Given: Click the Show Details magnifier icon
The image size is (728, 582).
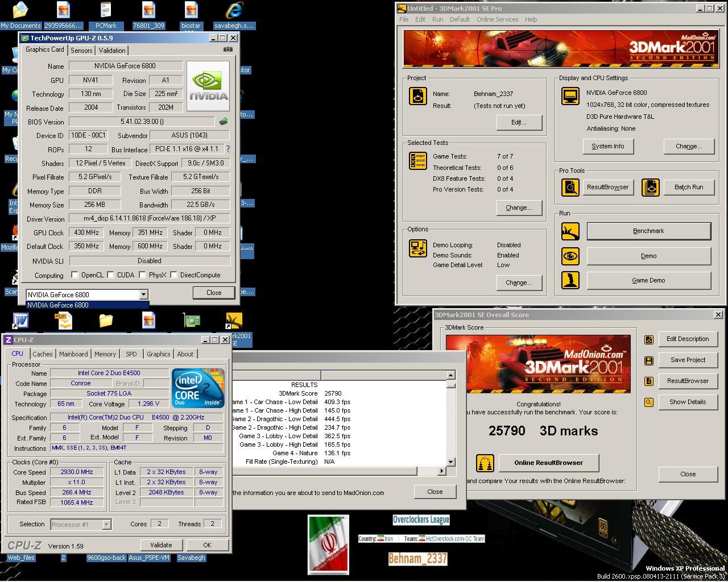Looking at the screenshot, I should tap(649, 402).
